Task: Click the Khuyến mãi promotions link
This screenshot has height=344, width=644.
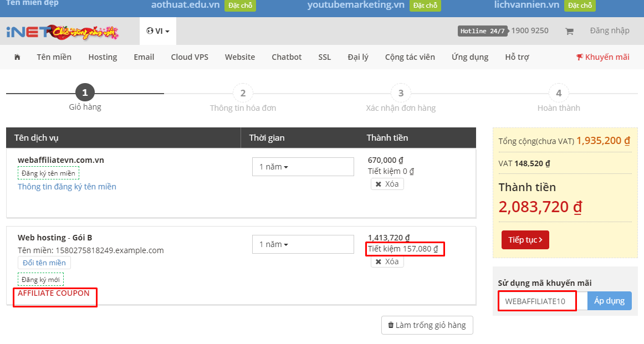Action: 603,57
